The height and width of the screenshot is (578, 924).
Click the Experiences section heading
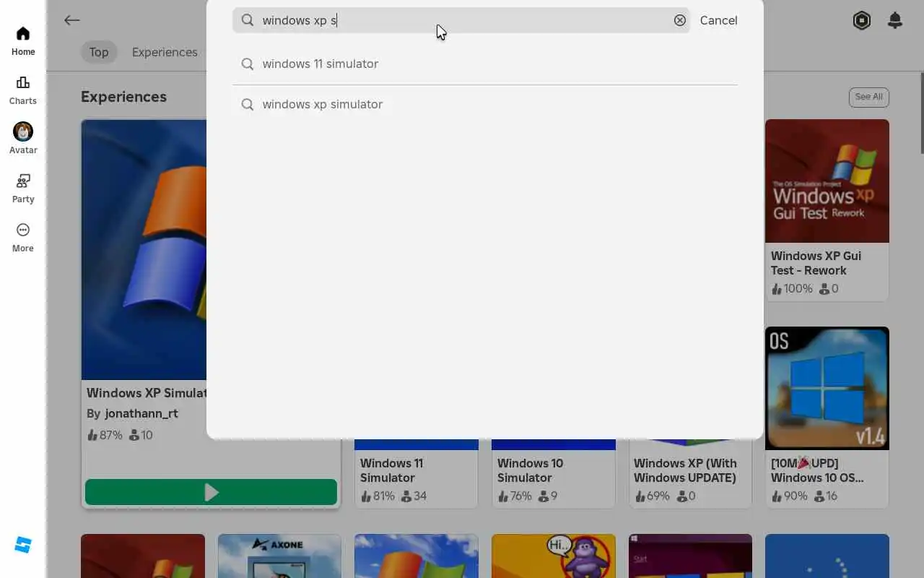click(123, 97)
